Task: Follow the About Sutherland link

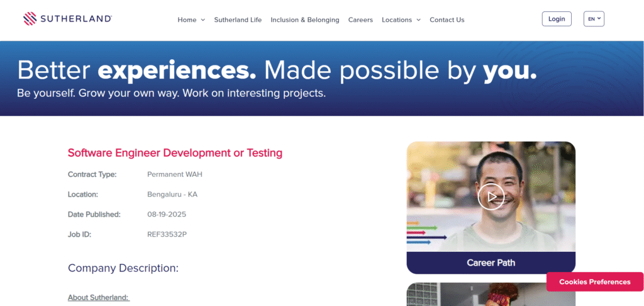Action: pos(98,297)
